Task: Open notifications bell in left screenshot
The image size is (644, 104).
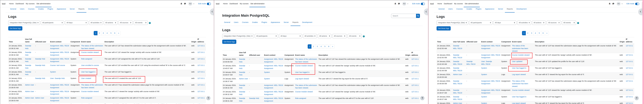Action: click(181, 4)
